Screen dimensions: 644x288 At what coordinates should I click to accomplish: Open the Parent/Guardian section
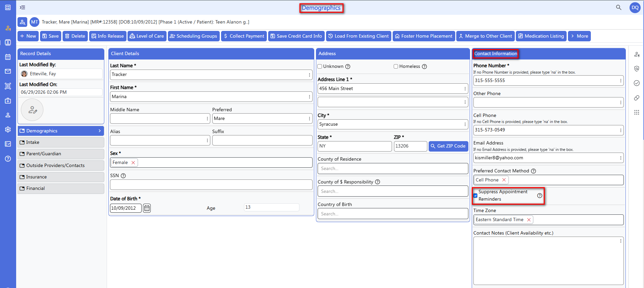click(x=61, y=154)
